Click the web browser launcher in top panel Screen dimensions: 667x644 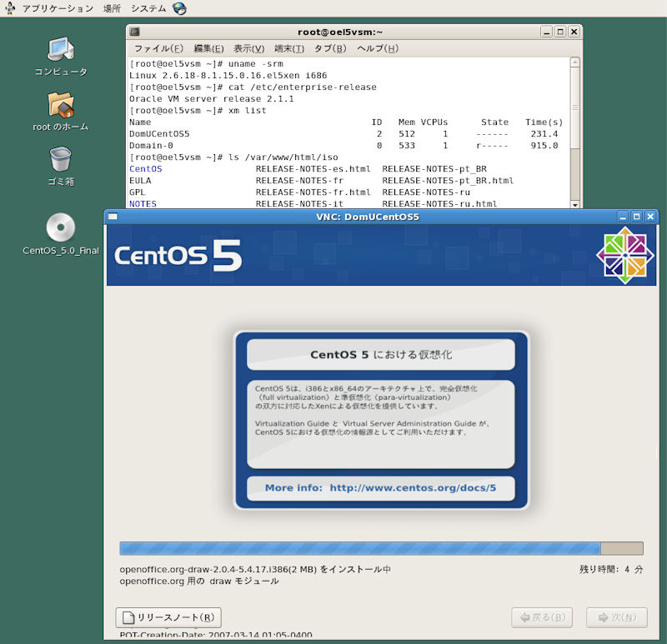(x=179, y=8)
